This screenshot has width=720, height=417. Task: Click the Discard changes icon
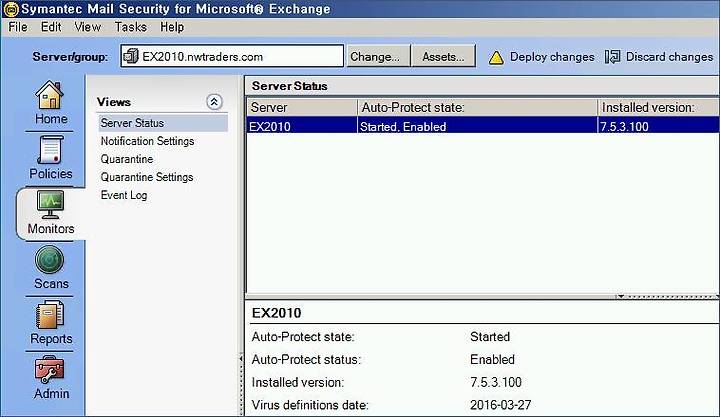pyautogui.click(x=613, y=57)
